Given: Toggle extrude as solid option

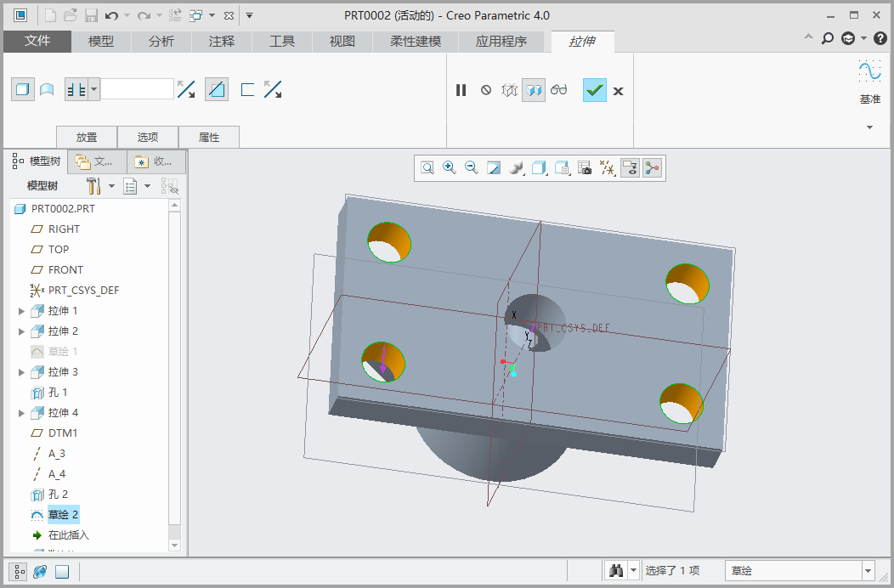Looking at the screenshot, I should click(x=22, y=89).
